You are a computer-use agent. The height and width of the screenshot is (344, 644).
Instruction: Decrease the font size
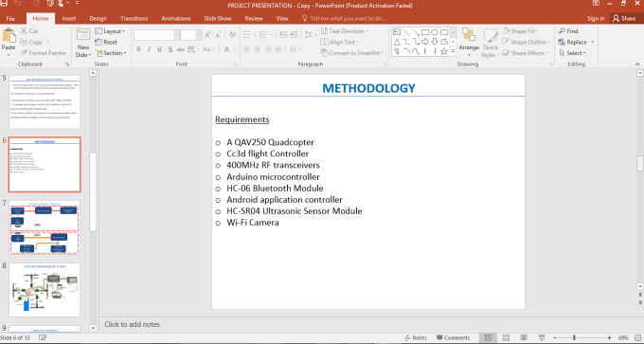pyautogui.click(x=218, y=35)
